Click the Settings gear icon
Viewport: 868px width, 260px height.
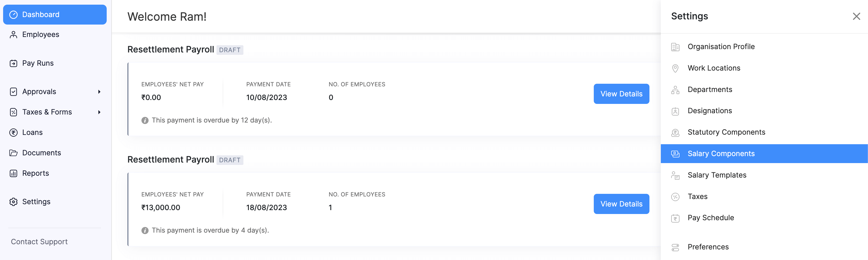[13, 202]
